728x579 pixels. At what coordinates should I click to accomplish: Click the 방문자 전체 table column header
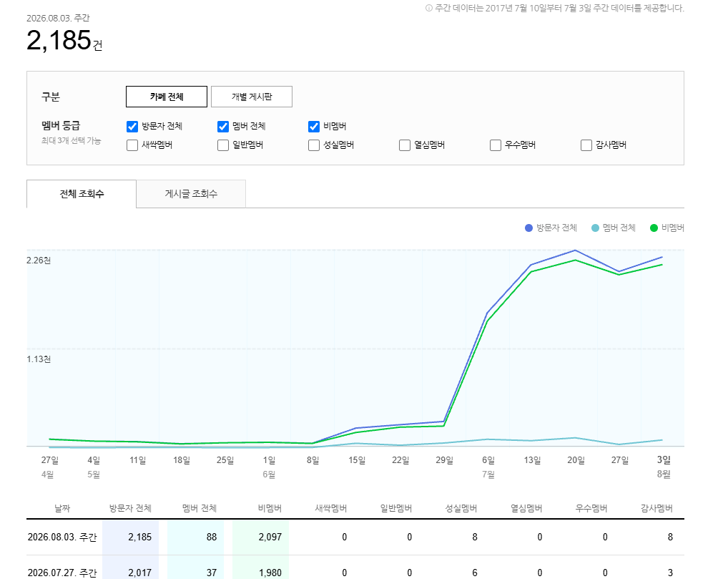[130, 508]
